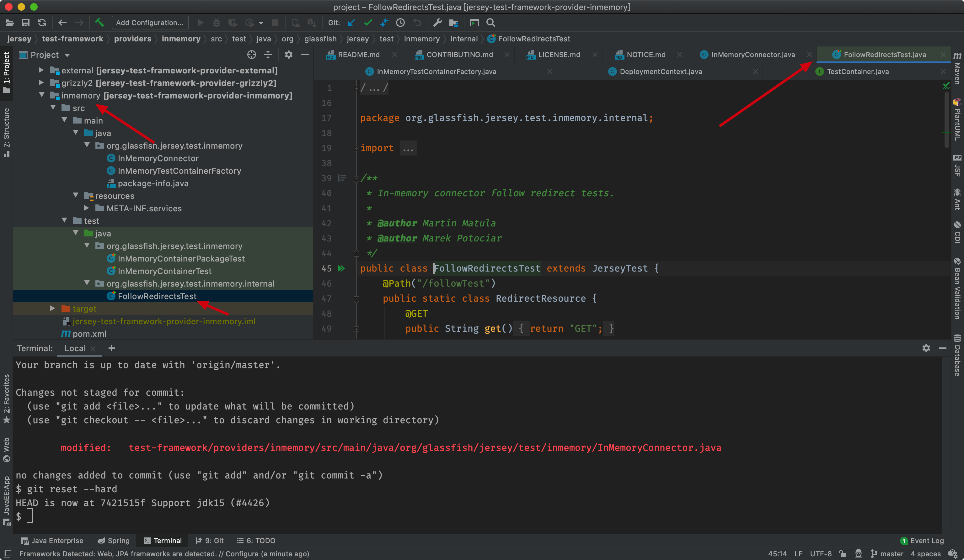Toggle read-only lock icon in status bar

click(x=842, y=553)
